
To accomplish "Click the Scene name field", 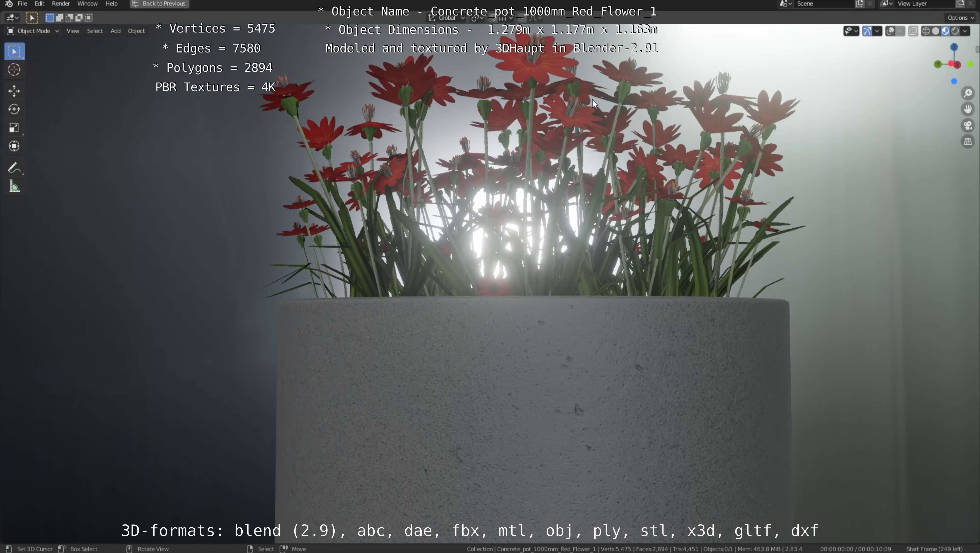I will (x=824, y=4).
